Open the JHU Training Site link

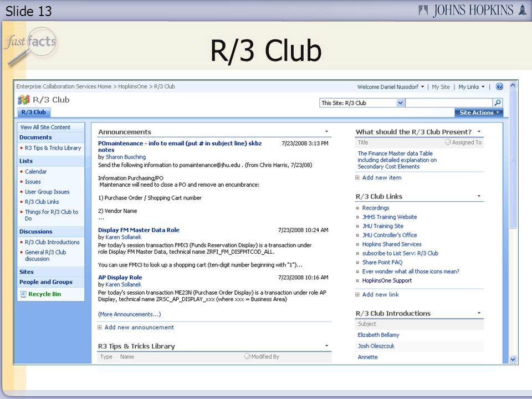(x=383, y=226)
